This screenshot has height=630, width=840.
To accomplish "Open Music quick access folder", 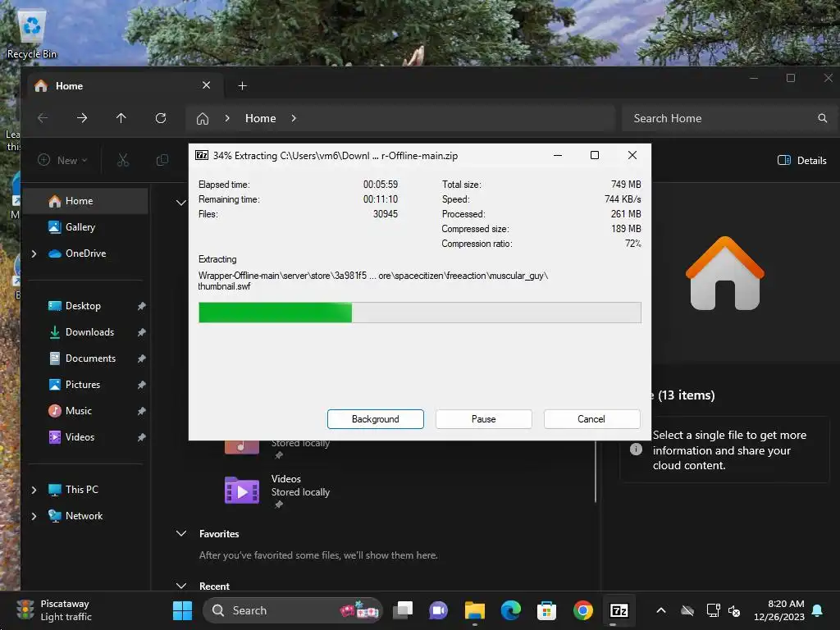I will click(x=78, y=411).
